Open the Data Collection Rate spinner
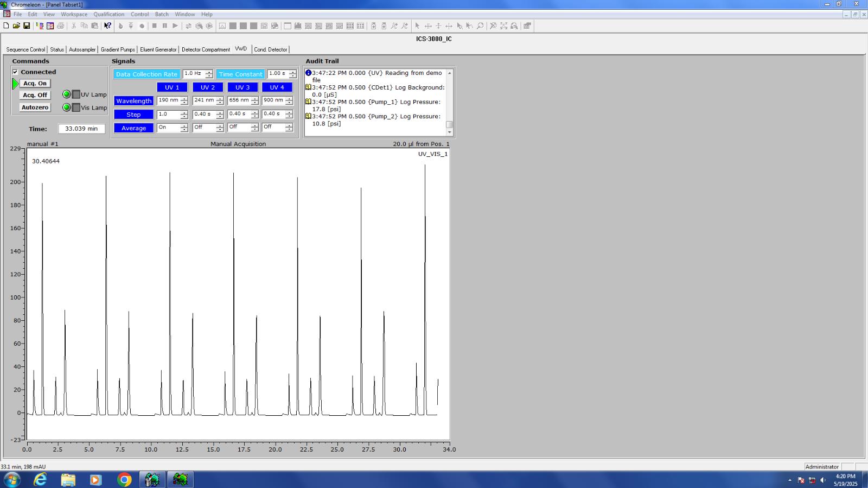The height and width of the screenshot is (488, 868). click(209, 74)
